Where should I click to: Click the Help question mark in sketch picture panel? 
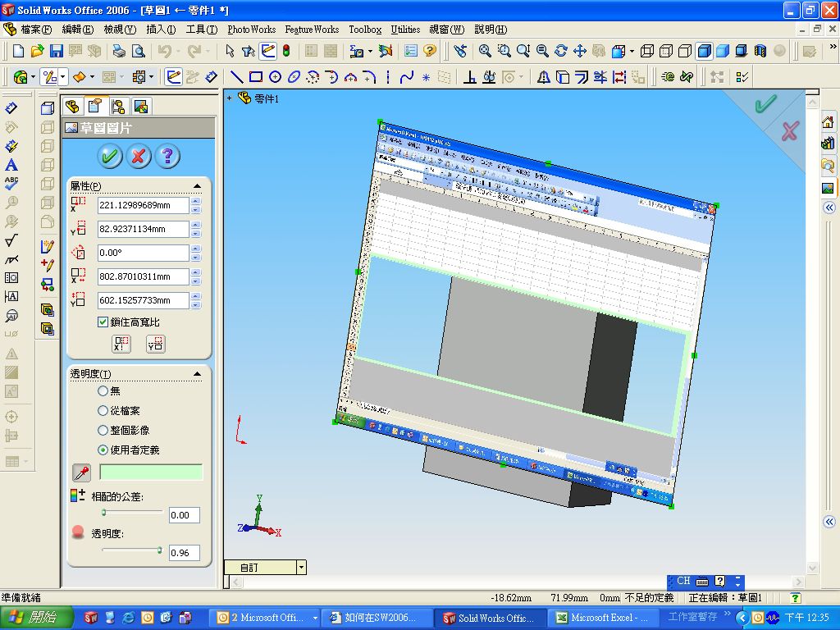[x=167, y=156]
